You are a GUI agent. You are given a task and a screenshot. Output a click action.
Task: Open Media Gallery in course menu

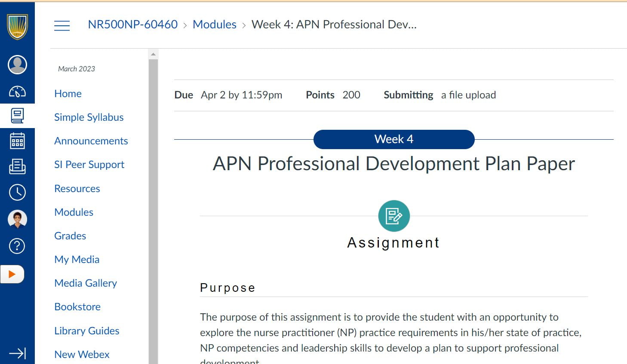(x=86, y=283)
